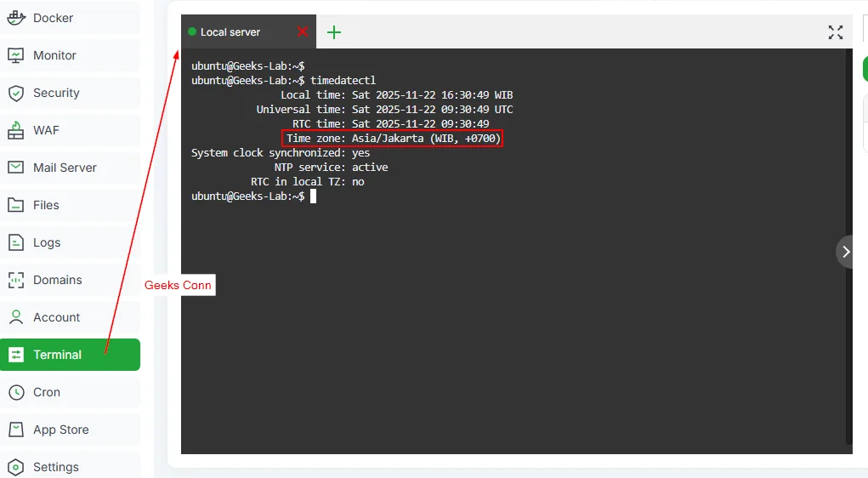Click the green connection status dot

(x=192, y=31)
